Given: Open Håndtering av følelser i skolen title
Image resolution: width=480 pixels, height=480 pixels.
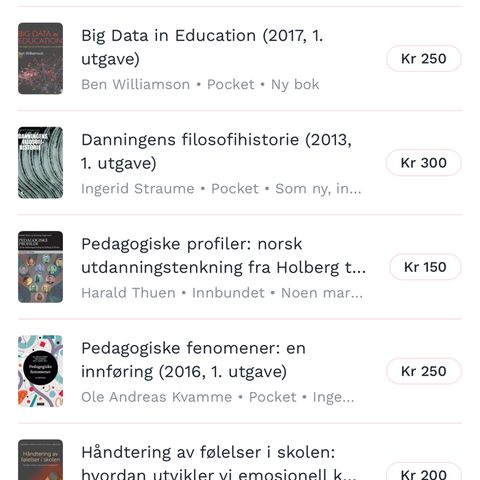Looking at the screenshot, I should 218,462.
